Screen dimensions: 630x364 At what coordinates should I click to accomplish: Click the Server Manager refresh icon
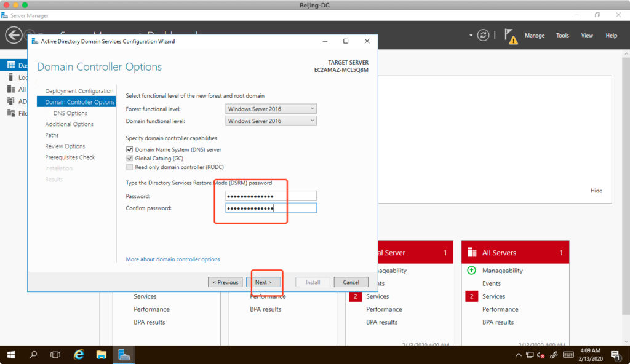point(484,36)
